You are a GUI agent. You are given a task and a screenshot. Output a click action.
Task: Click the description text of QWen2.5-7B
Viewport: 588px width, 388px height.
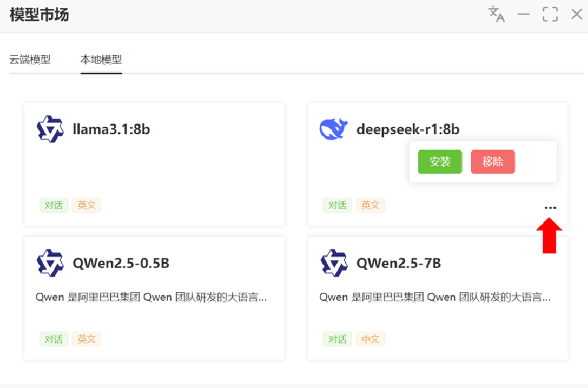[x=435, y=297]
